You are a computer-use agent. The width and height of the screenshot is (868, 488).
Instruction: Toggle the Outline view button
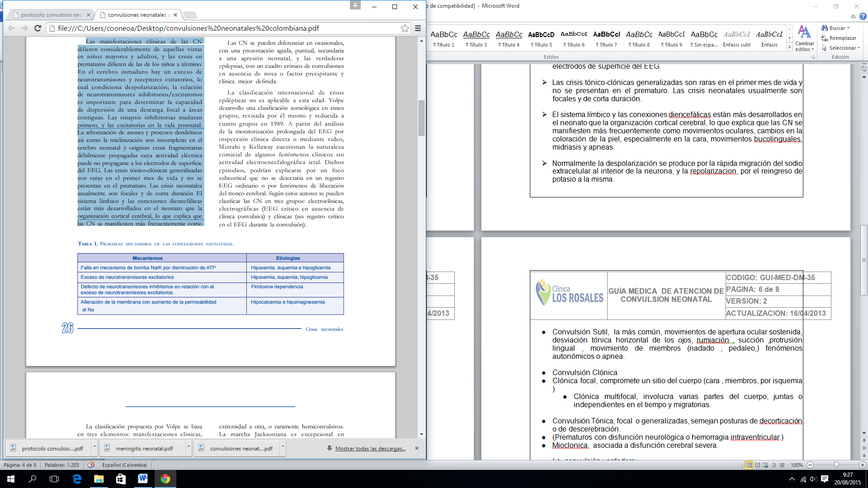[x=774, y=465]
